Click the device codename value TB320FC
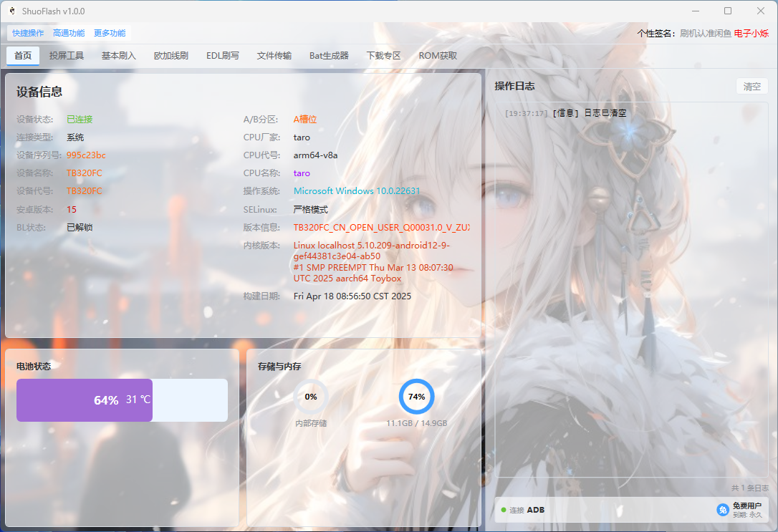Screen dimensions: 778x532 pyautogui.click(x=85, y=191)
